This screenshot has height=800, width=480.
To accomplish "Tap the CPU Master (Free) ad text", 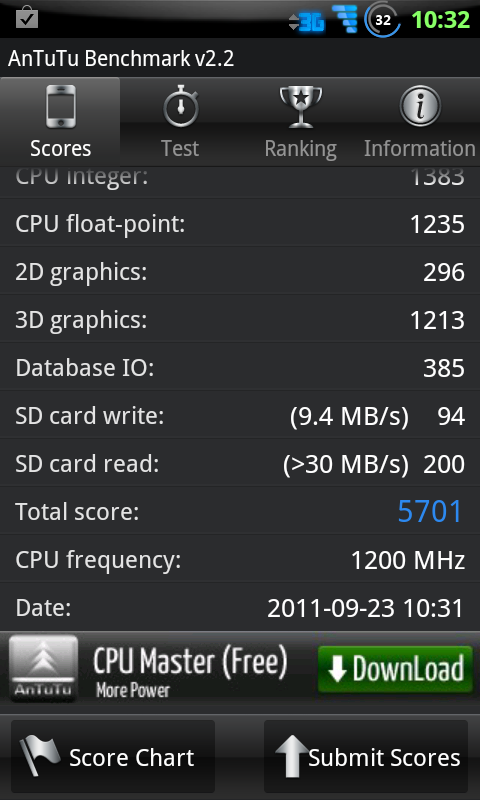I will click(191, 661).
